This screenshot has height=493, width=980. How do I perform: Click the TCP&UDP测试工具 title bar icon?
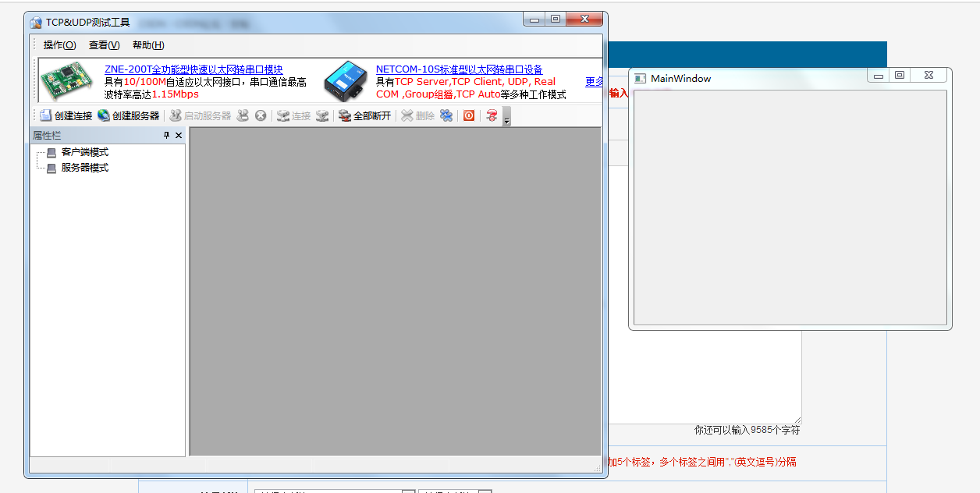tap(36, 23)
